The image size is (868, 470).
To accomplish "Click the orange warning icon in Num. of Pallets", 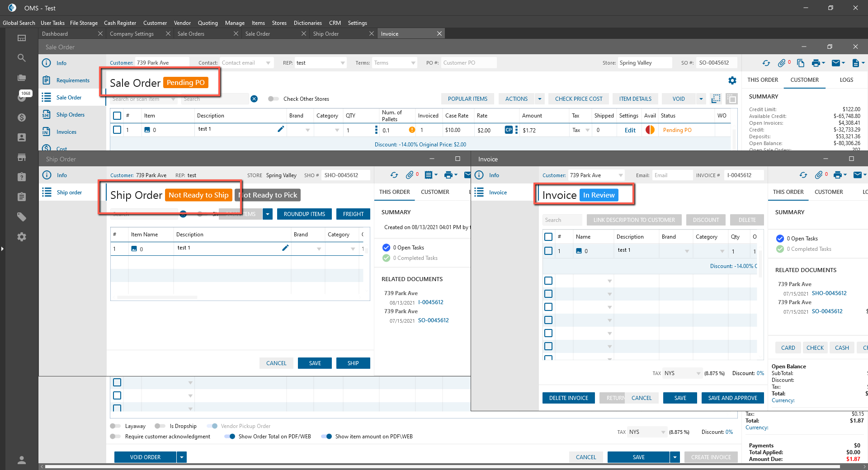I will click(x=412, y=130).
